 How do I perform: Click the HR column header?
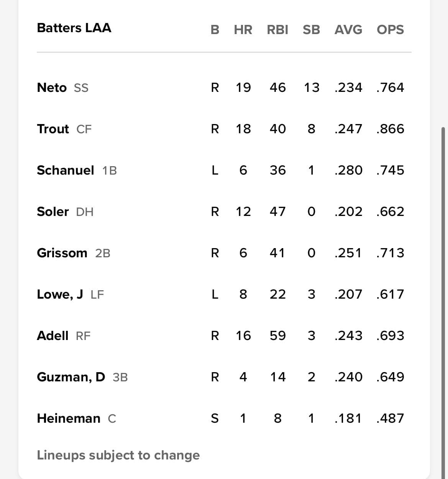(243, 30)
